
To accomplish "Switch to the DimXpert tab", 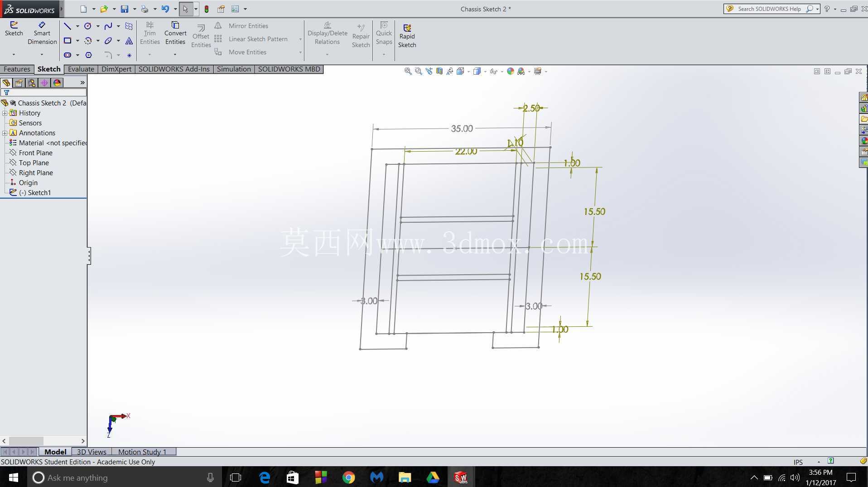I will [x=116, y=69].
